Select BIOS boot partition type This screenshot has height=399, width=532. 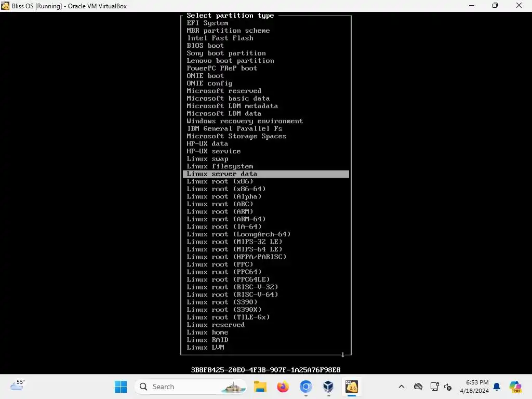(x=205, y=46)
